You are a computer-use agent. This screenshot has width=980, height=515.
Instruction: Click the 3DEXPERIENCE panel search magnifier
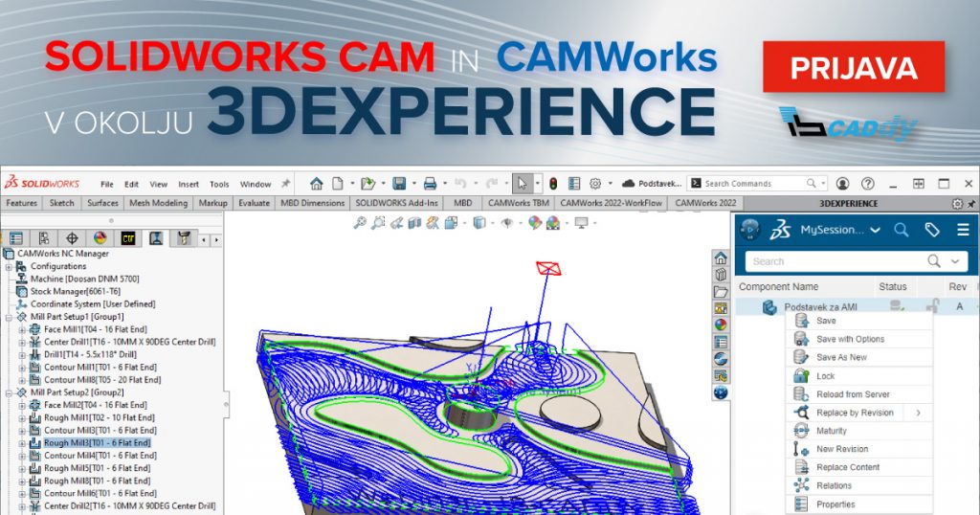click(901, 230)
